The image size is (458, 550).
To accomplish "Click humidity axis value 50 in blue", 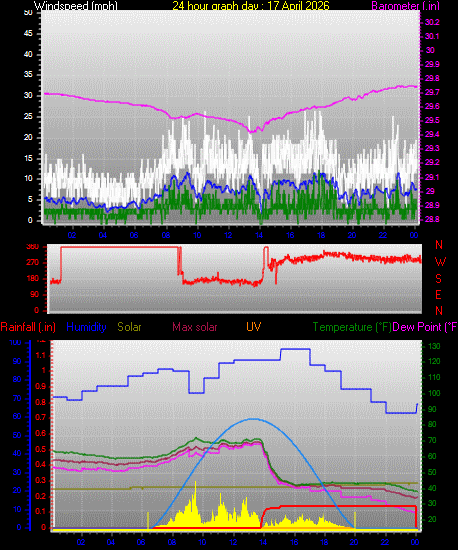I will tap(17, 436).
